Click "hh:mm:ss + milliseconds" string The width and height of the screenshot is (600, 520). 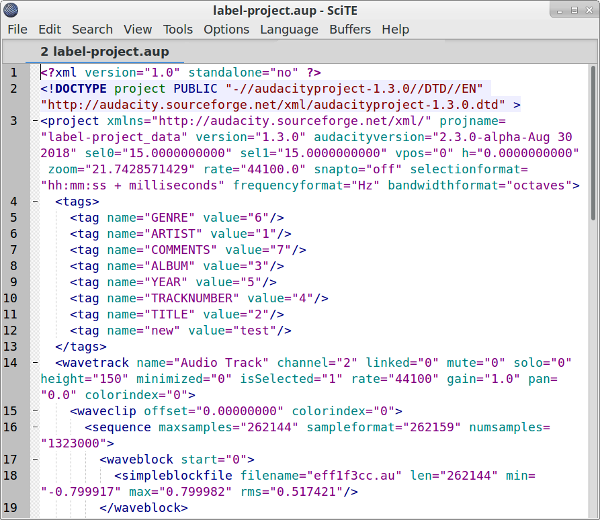[132, 185]
